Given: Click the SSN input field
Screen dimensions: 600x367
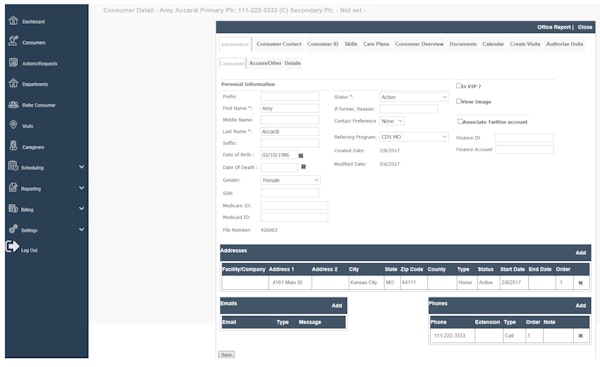Looking at the screenshot, I should [290, 193].
